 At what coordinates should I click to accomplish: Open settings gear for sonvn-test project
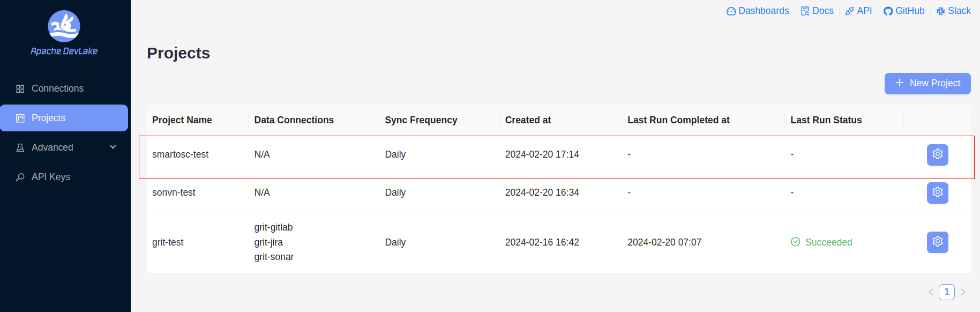tap(937, 192)
